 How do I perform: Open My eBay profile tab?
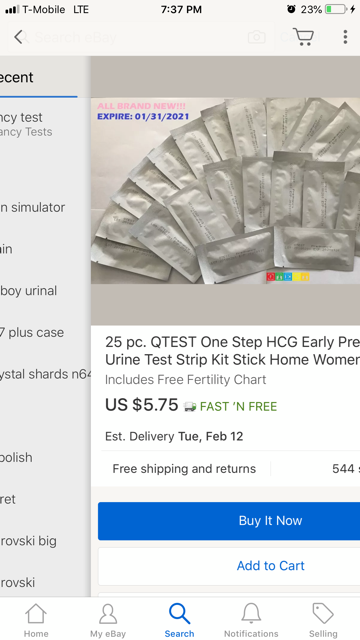tap(108, 620)
